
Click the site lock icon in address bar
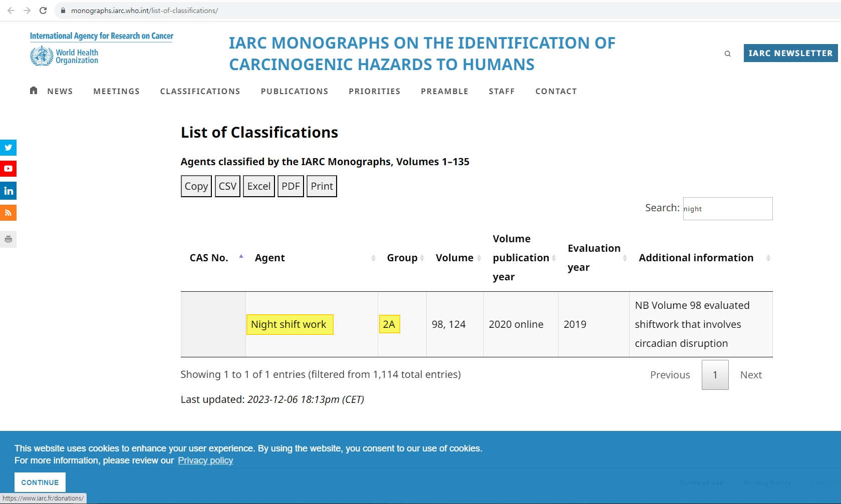(63, 11)
